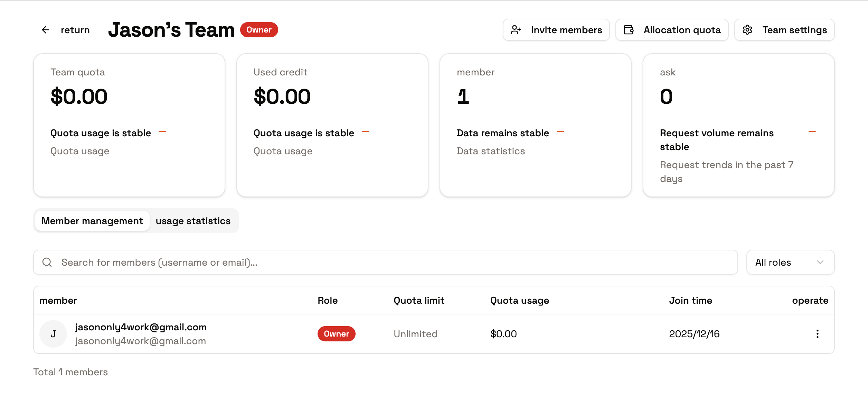
Task: Open Team settings button
Action: point(784,30)
